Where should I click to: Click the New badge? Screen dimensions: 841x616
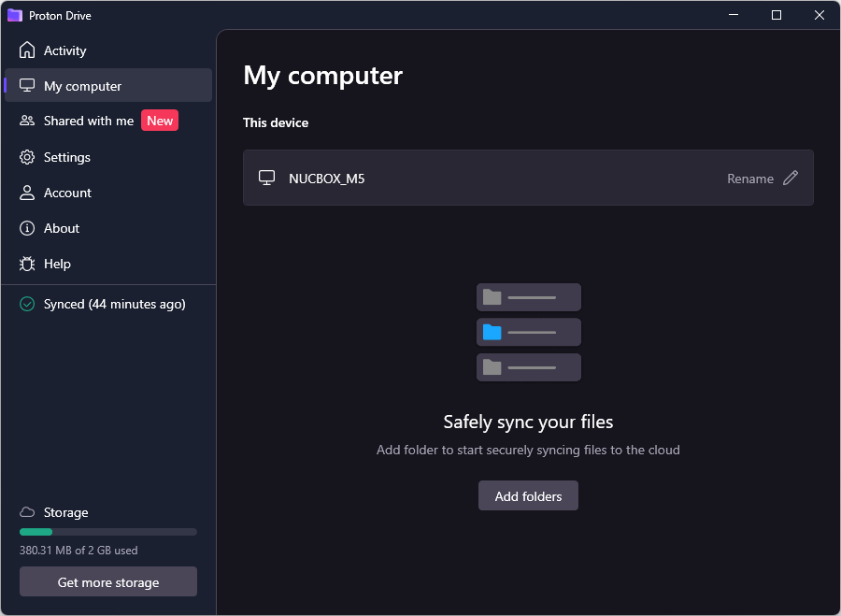(160, 121)
